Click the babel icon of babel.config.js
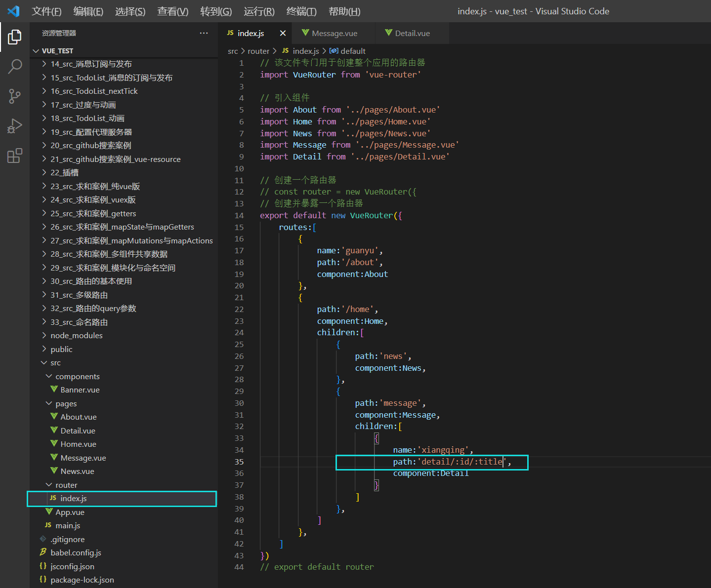The width and height of the screenshot is (711, 588). (43, 552)
